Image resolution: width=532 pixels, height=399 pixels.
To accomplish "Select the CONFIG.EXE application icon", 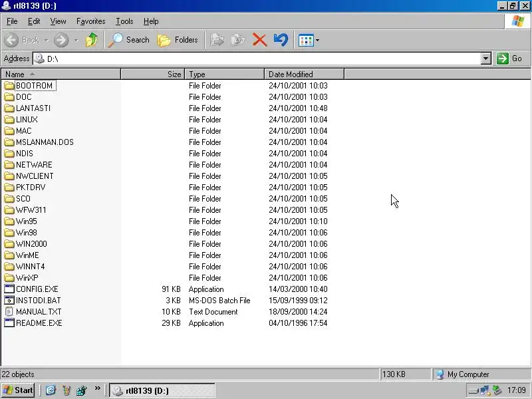I will (x=9, y=289).
